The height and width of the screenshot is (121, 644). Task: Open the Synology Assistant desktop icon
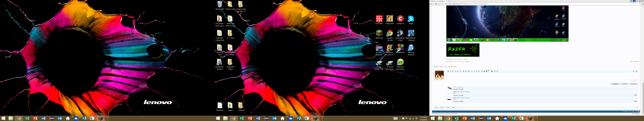click(x=411, y=50)
